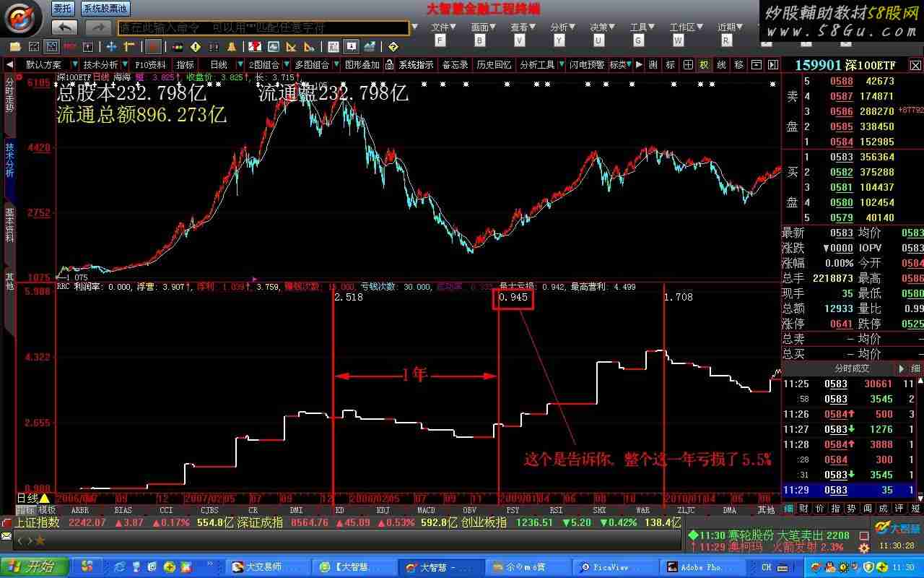The image size is (924, 578).
Task: Open command input history dropdown arrow
Action: (x=414, y=28)
